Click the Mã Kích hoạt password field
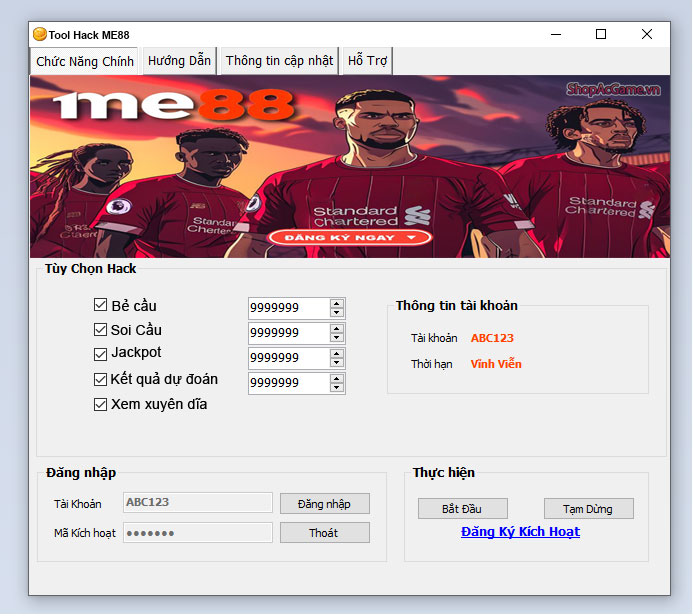This screenshot has height=616, width=693. point(198,532)
